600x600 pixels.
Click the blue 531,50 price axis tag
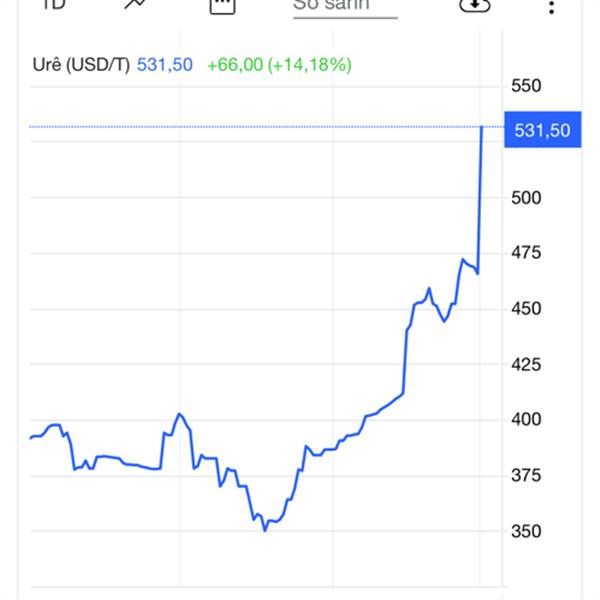[x=541, y=130]
